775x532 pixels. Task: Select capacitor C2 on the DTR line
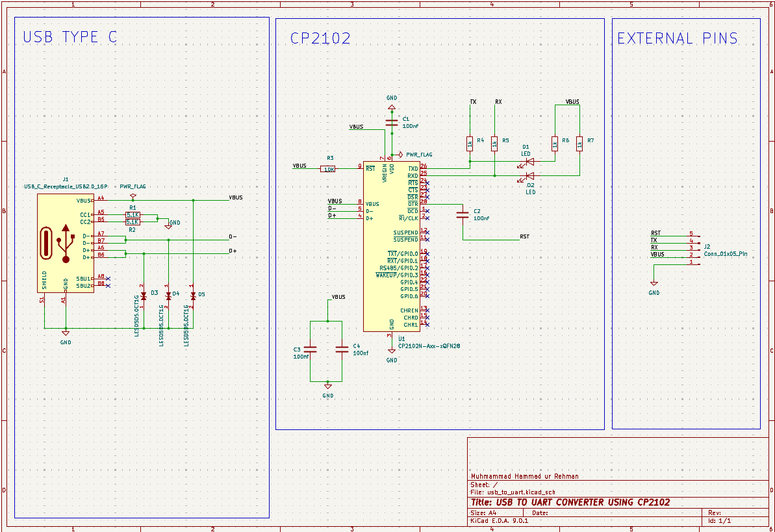463,214
